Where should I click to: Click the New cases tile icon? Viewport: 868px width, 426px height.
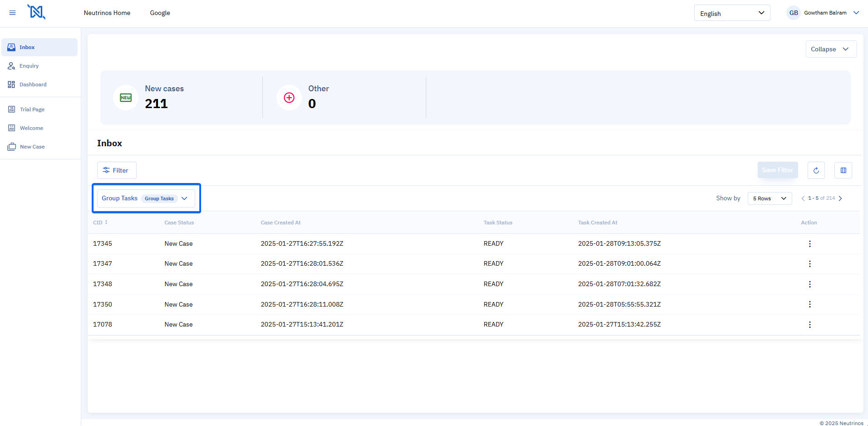pyautogui.click(x=126, y=98)
